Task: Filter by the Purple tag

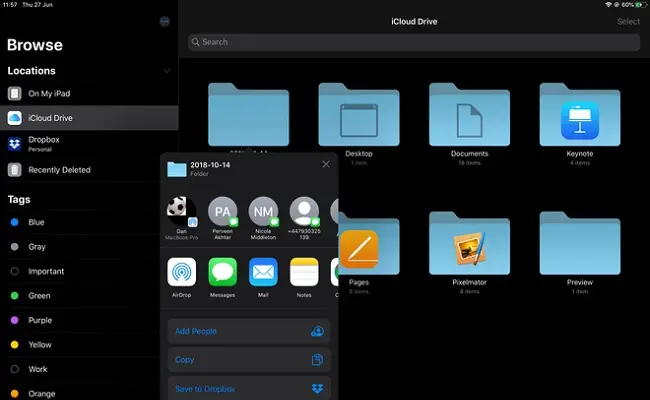Action: tap(38, 320)
